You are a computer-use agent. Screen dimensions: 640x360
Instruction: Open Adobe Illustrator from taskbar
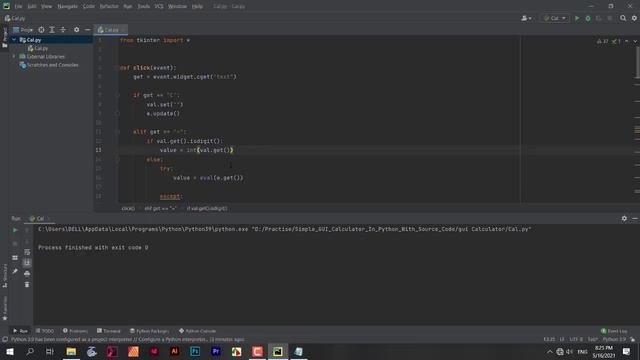(174, 351)
